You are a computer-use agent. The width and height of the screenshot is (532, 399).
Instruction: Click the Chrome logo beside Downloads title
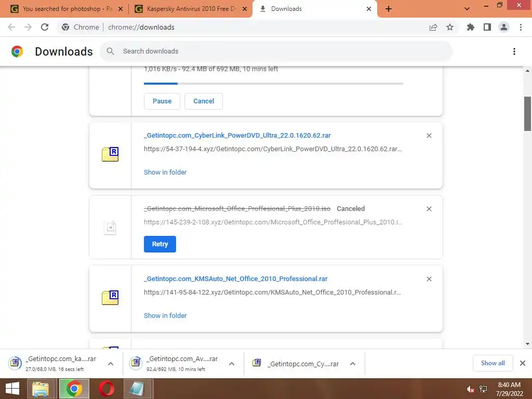tap(17, 51)
